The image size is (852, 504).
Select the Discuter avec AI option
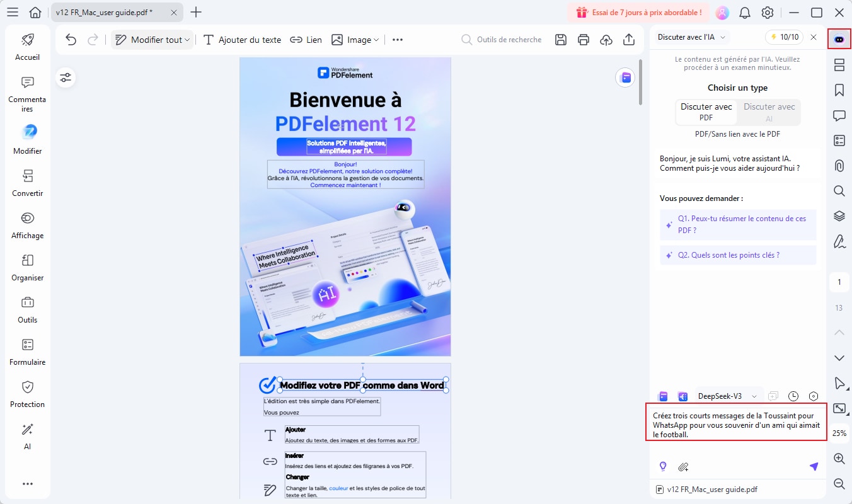coord(769,112)
